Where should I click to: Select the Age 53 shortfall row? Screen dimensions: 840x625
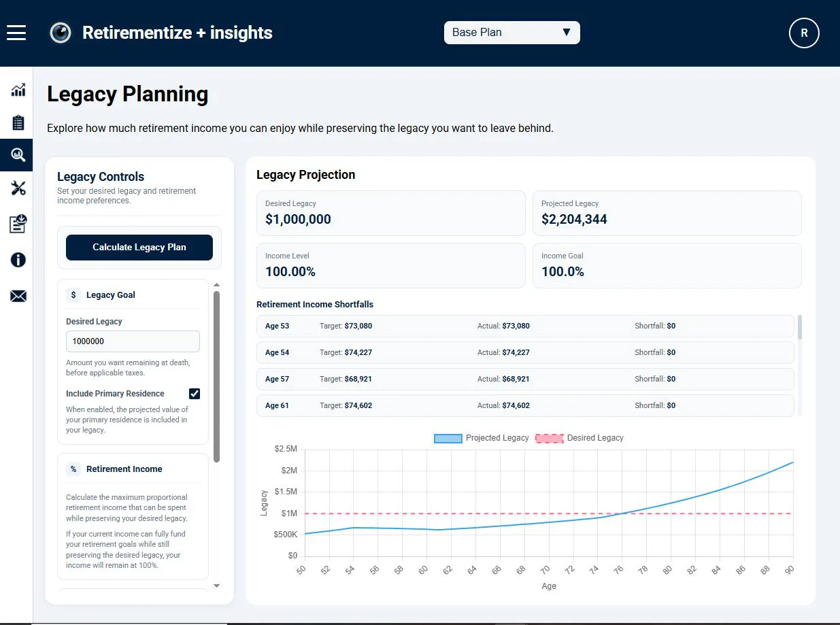pyautogui.click(x=525, y=326)
